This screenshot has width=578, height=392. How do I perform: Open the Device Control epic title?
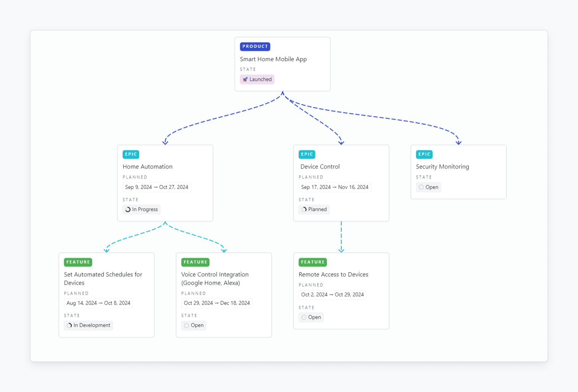pyautogui.click(x=320, y=167)
